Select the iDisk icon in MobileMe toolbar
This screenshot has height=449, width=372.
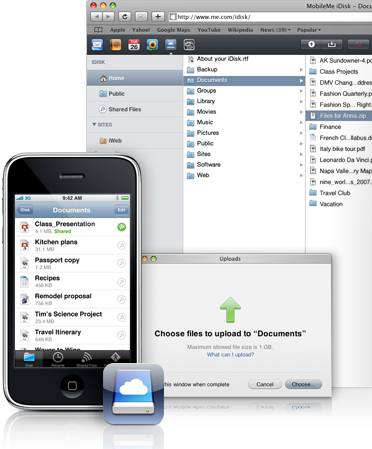pos(171,44)
